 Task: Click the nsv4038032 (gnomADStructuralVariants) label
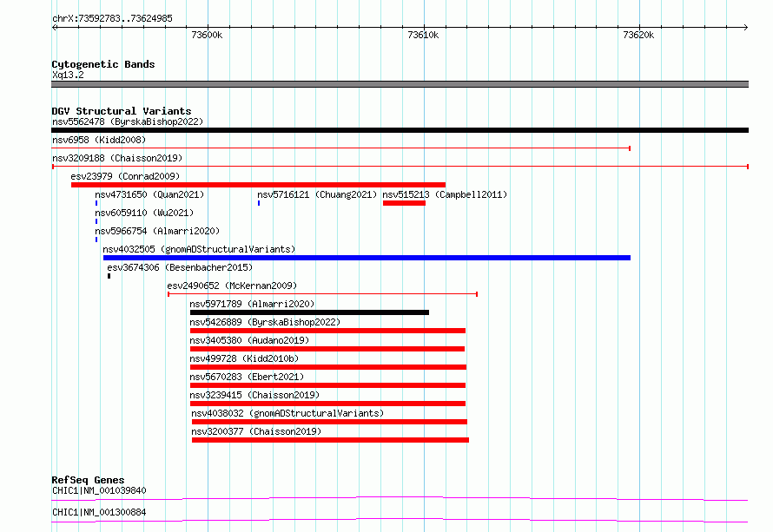287,413
